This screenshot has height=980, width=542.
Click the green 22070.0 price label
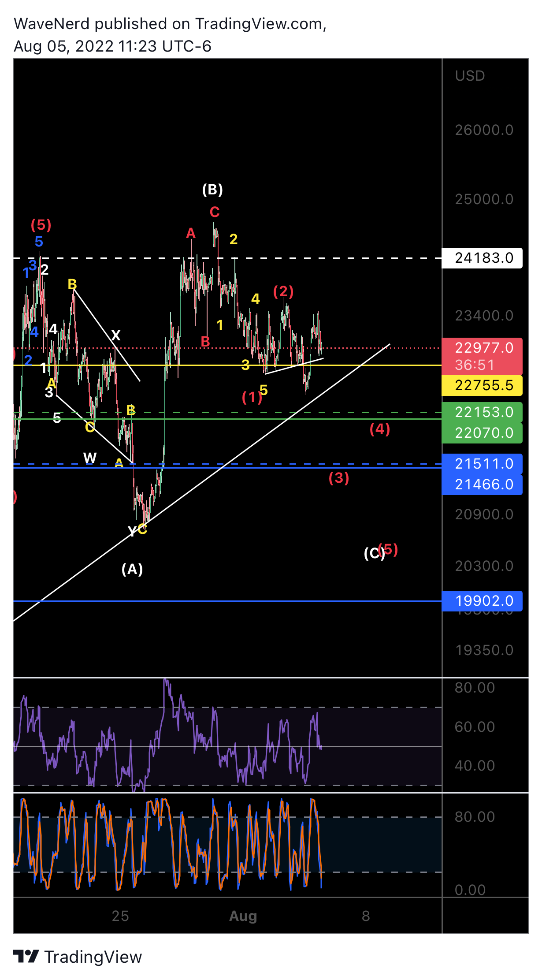(482, 433)
